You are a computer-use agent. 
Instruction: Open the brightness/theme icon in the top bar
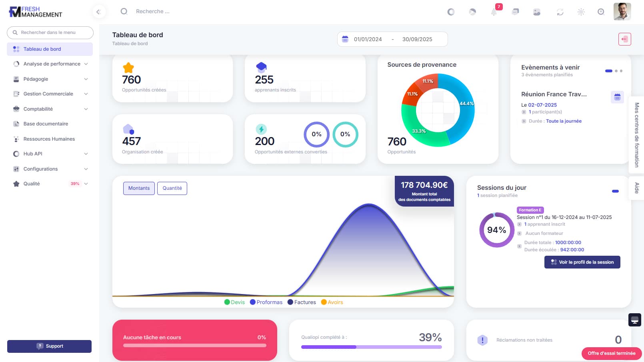581,12
